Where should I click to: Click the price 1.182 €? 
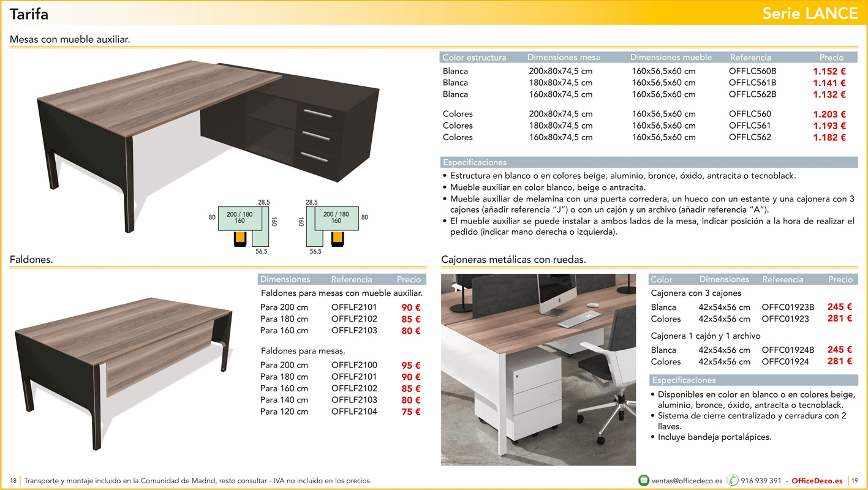pyautogui.click(x=829, y=137)
